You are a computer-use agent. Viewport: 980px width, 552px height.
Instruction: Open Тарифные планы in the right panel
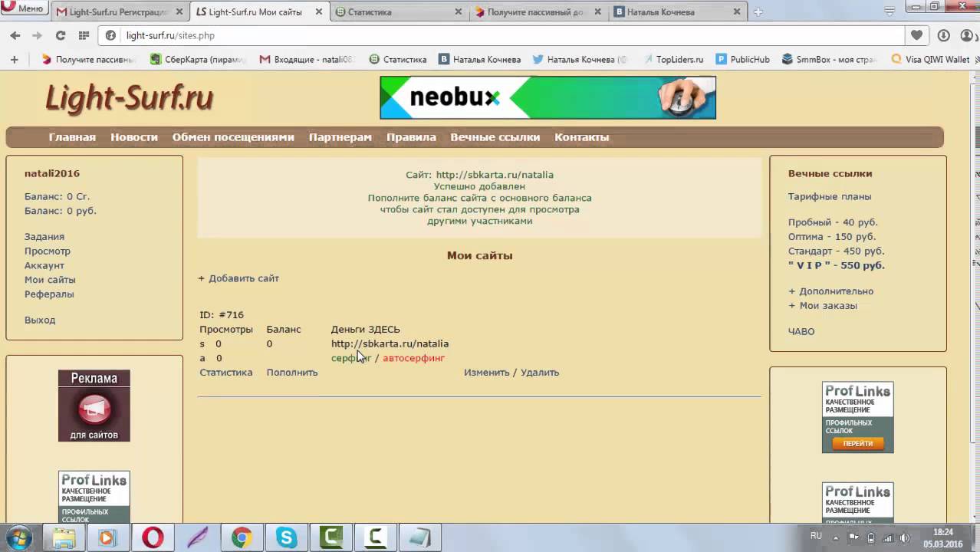point(830,196)
